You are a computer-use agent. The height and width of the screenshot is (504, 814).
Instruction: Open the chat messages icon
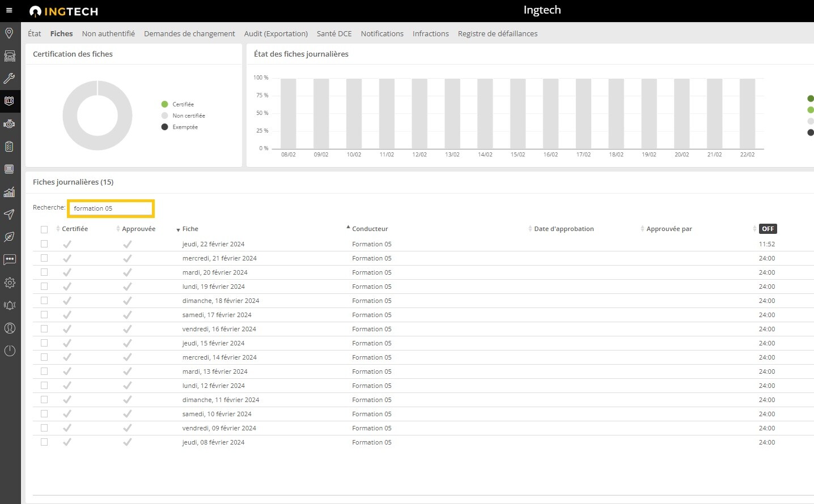coord(10,260)
